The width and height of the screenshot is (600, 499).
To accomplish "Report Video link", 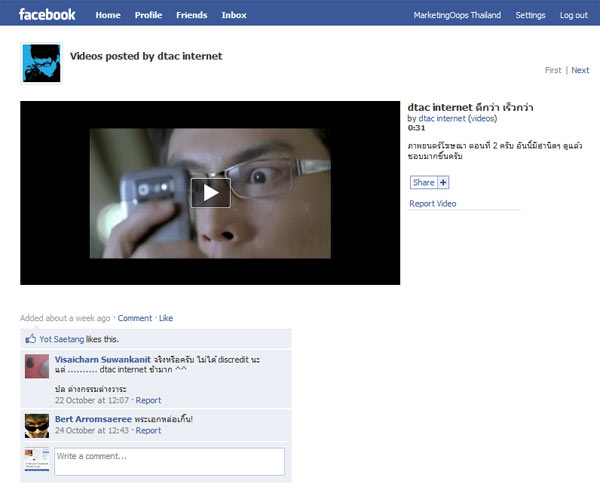I will [432, 204].
